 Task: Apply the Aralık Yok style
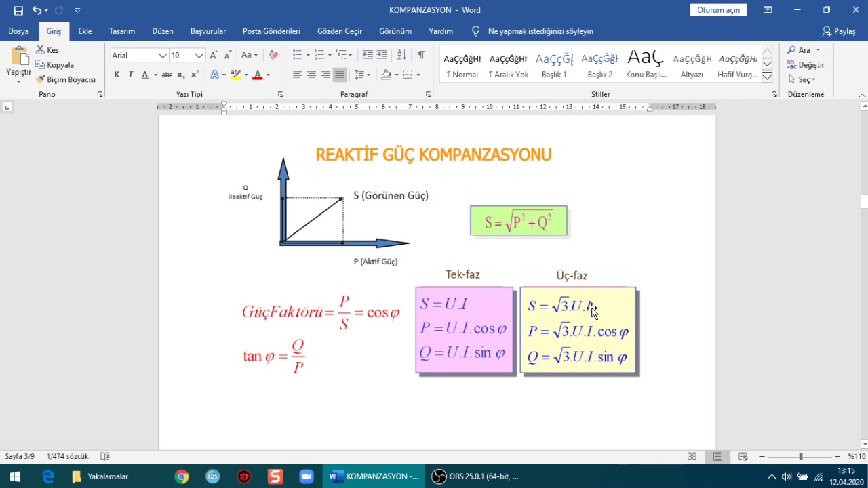click(509, 65)
